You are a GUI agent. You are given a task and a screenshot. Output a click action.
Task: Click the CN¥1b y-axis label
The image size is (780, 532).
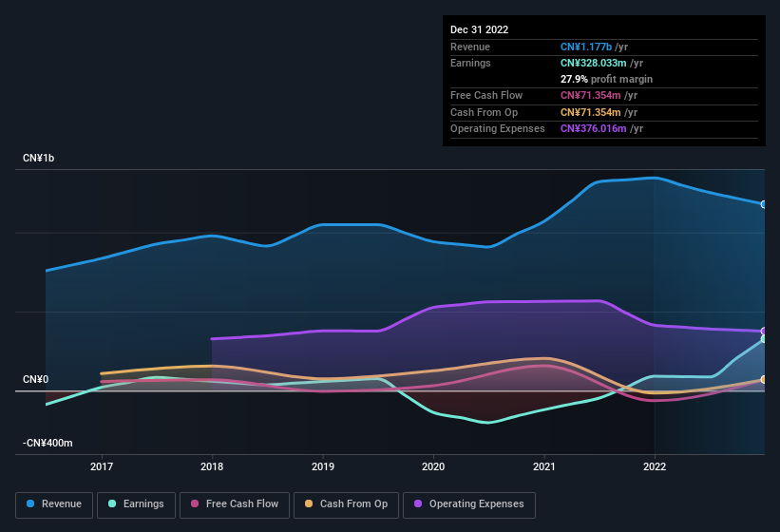coord(38,158)
